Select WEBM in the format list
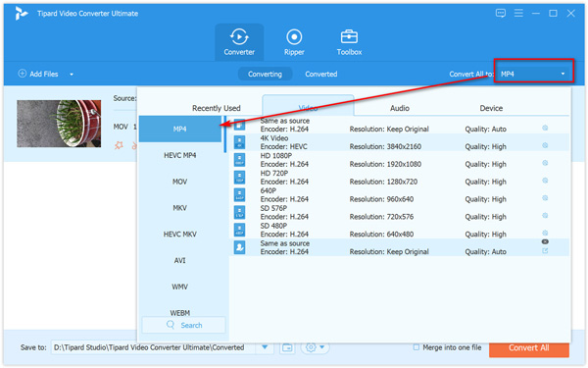Image resolution: width=588 pixels, height=368 pixels. 180,312
